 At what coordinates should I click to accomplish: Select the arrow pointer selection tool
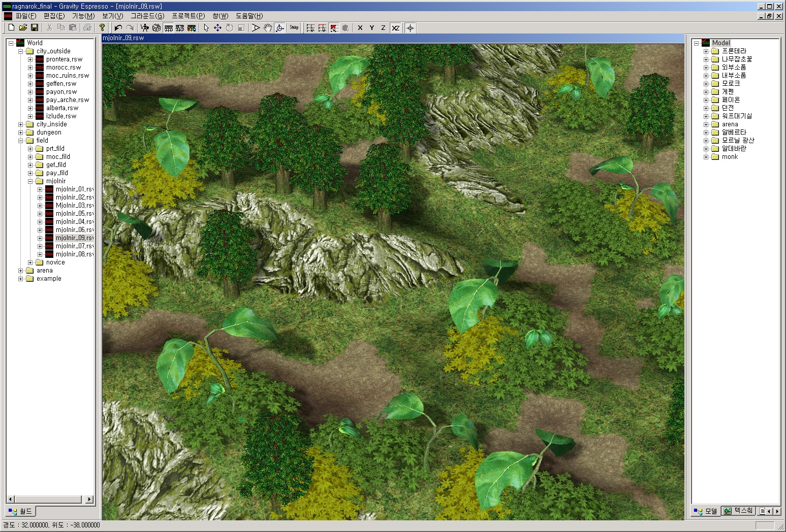pyautogui.click(x=206, y=28)
